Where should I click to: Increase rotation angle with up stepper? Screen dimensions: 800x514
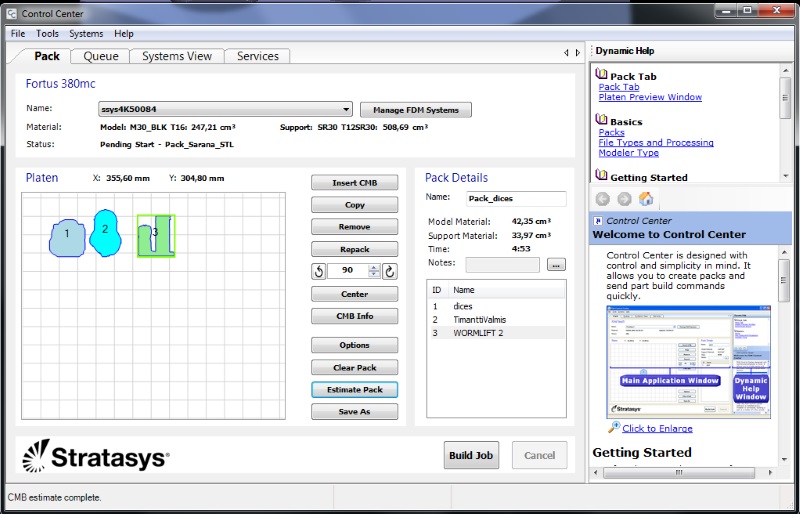pyautogui.click(x=374, y=267)
